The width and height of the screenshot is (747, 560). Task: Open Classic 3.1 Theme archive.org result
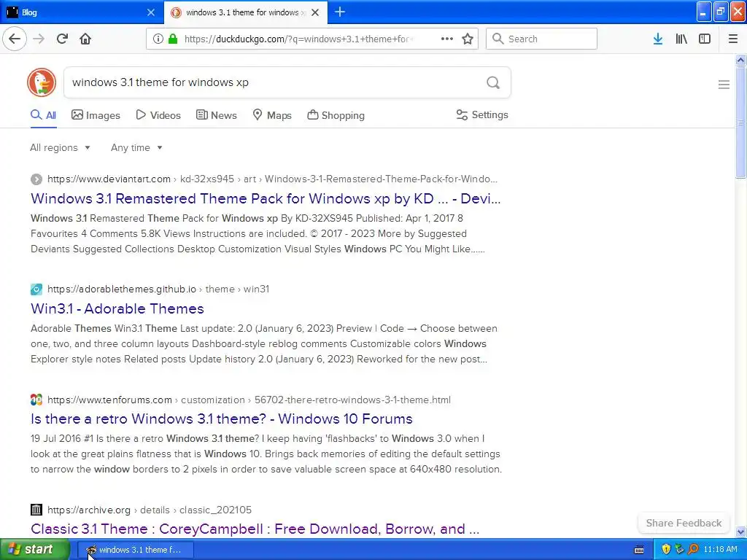click(x=255, y=529)
